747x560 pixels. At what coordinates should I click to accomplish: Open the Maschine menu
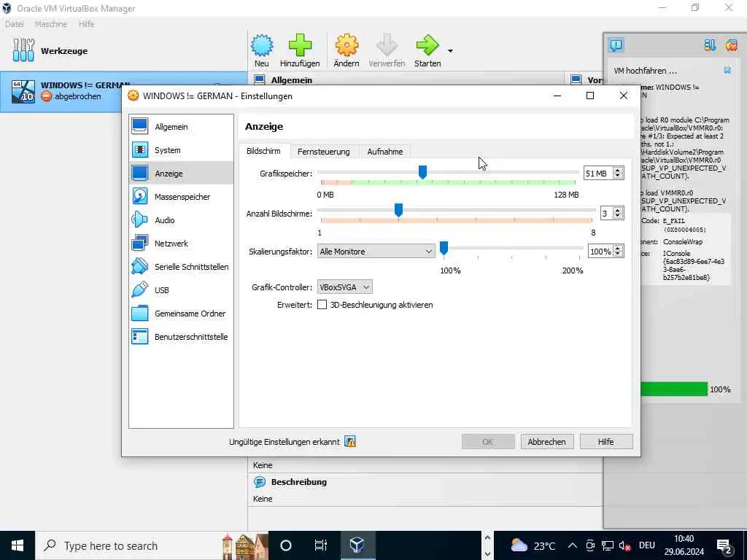pos(51,24)
